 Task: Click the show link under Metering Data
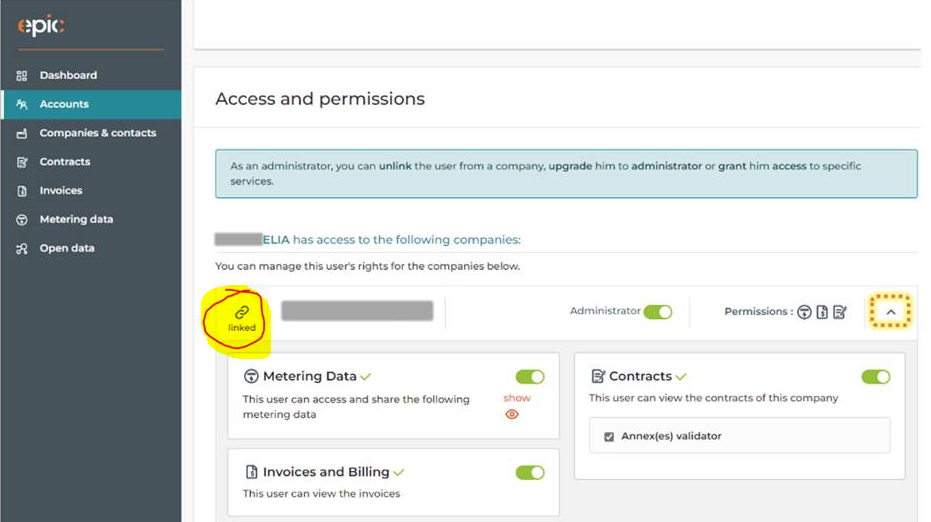(517, 398)
